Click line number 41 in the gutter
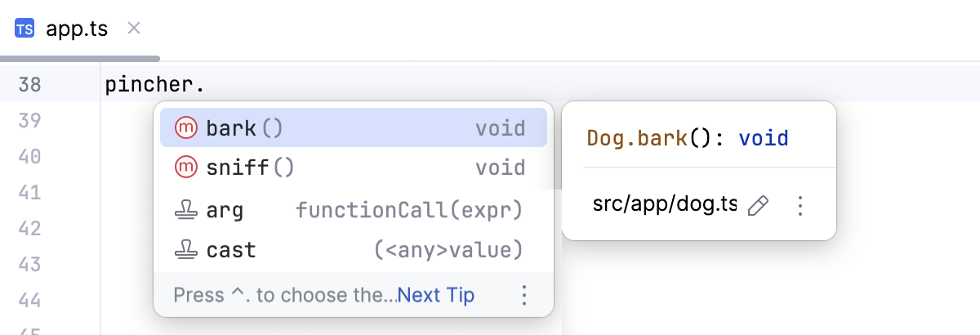This screenshot has width=980, height=335. (x=29, y=192)
